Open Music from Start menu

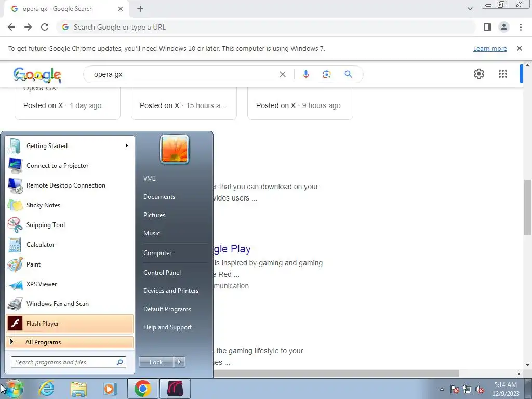[152, 233]
